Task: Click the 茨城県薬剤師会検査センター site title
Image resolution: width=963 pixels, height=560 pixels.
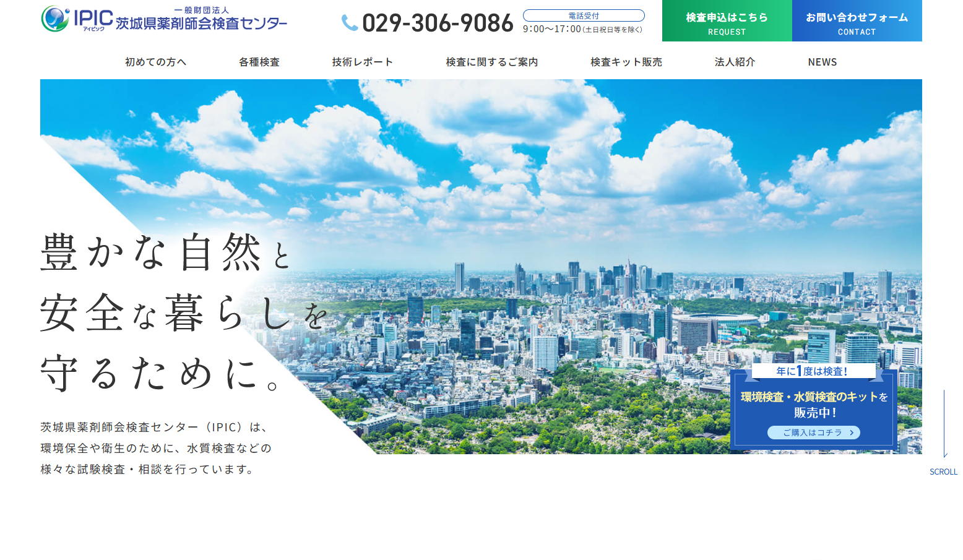Action: [201, 24]
